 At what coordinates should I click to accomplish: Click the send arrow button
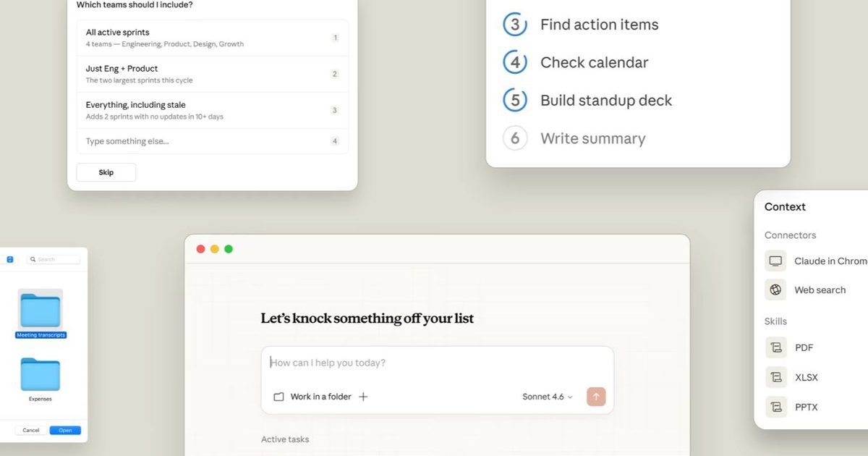595,397
